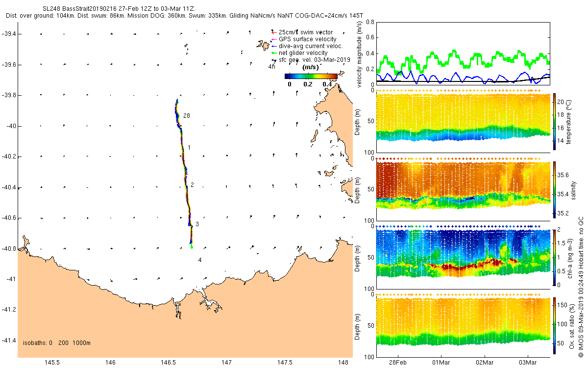The image size is (588, 368).
Task: Click waypoint label 4 near the coast
Action: pos(200,260)
